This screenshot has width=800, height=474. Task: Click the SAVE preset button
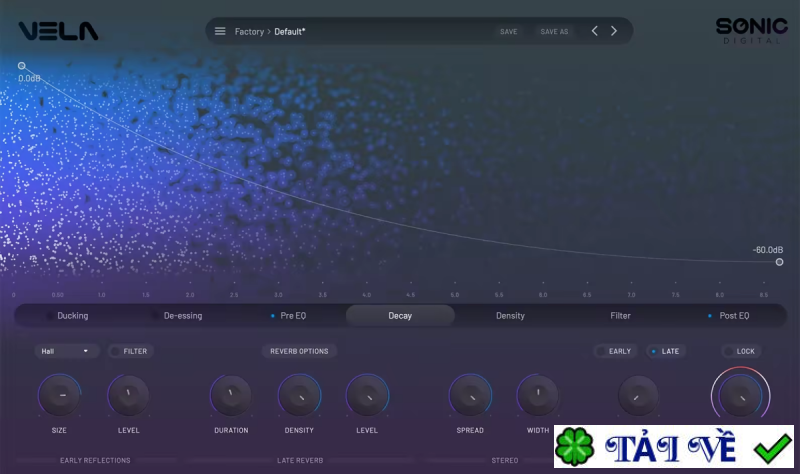[x=508, y=32]
